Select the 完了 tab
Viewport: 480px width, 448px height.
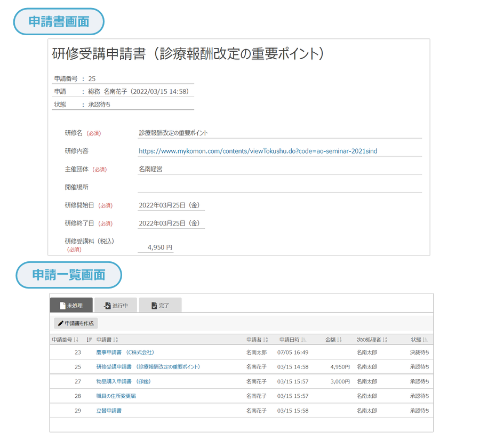(160, 306)
